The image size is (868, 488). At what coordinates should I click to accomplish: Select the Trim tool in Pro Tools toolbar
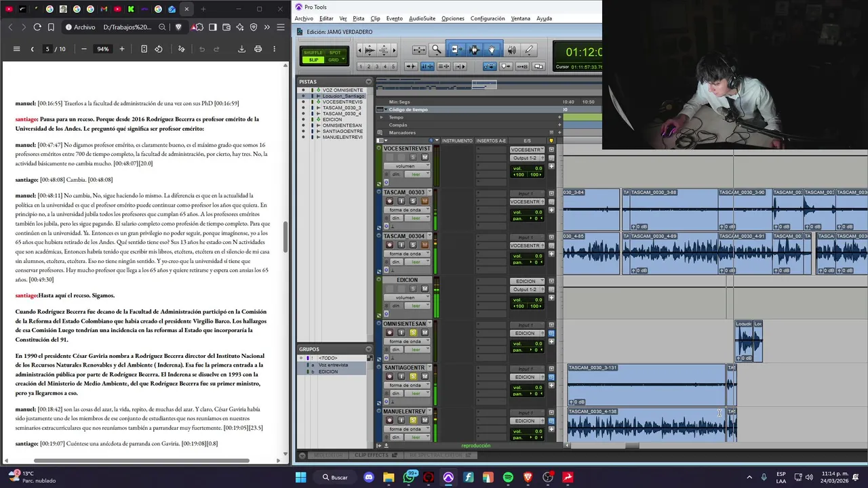pyautogui.click(x=455, y=49)
